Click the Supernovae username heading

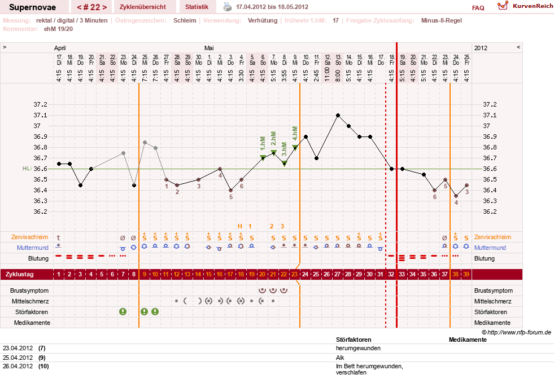(33, 7)
